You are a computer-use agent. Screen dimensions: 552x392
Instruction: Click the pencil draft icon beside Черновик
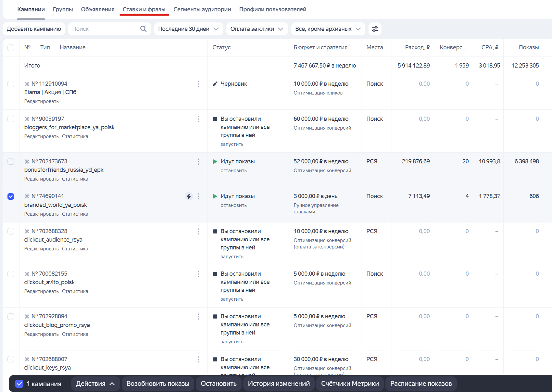pyautogui.click(x=215, y=84)
